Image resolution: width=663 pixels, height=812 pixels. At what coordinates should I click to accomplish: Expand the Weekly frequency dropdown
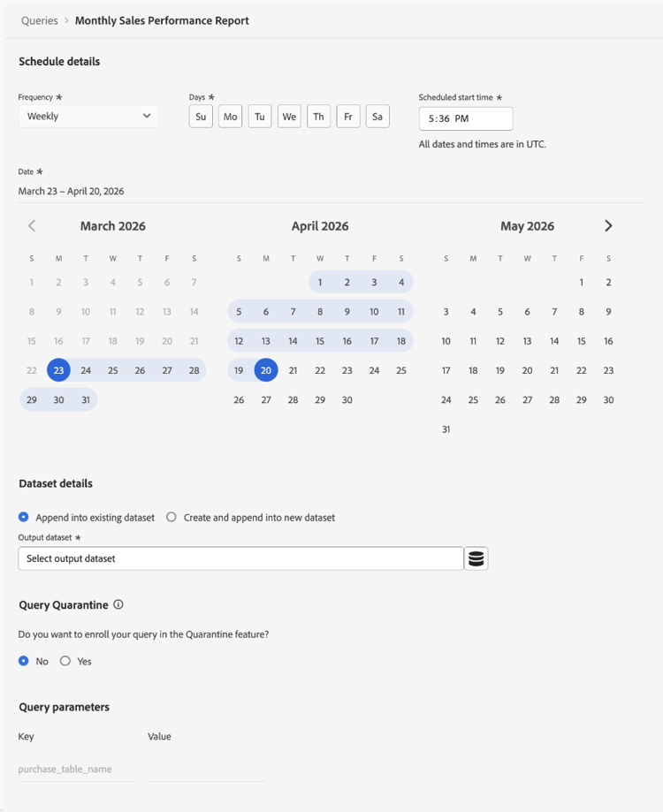[88, 116]
